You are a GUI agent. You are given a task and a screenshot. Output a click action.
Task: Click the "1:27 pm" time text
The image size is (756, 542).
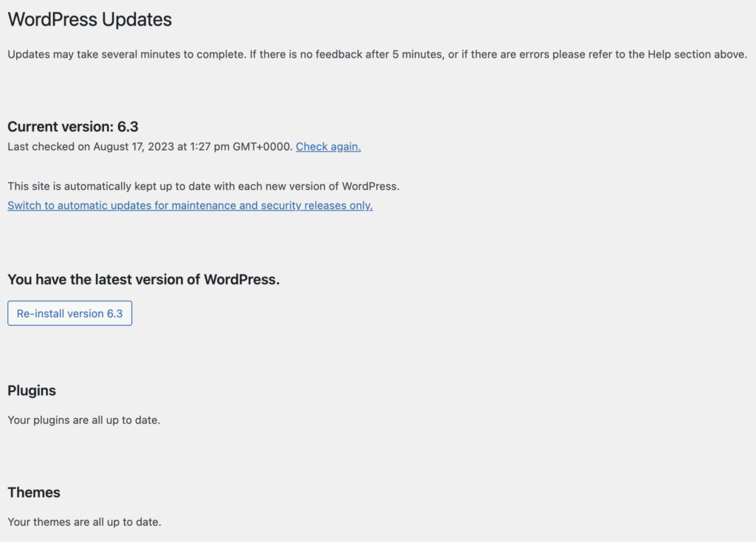[210, 147]
